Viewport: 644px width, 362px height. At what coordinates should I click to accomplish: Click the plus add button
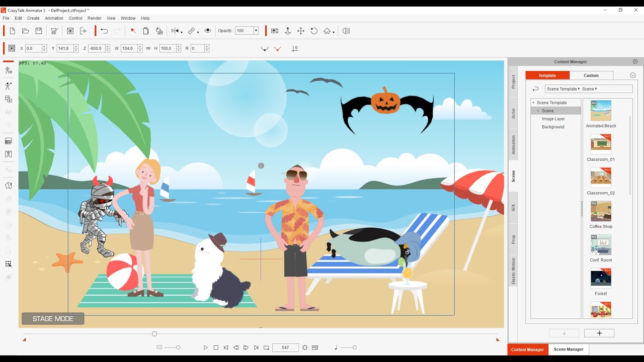[599, 333]
